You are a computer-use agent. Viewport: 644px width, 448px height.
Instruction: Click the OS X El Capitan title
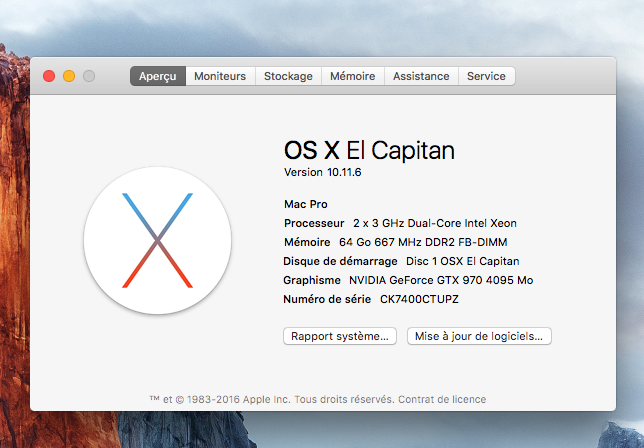369,150
